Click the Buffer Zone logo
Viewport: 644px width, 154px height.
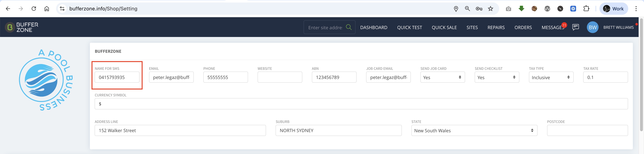[x=22, y=27]
